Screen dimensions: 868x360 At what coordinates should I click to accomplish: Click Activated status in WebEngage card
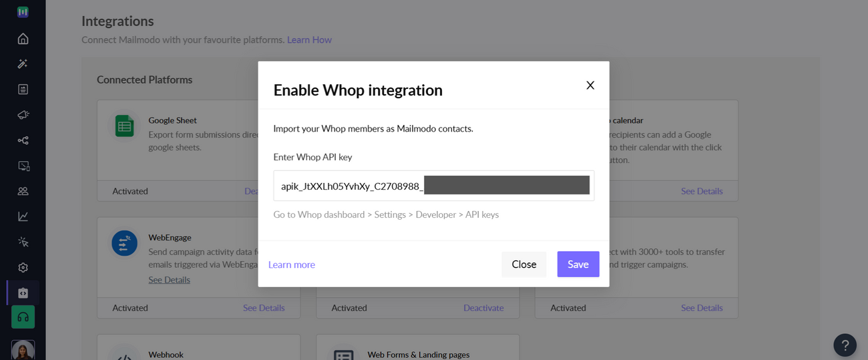click(130, 308)
